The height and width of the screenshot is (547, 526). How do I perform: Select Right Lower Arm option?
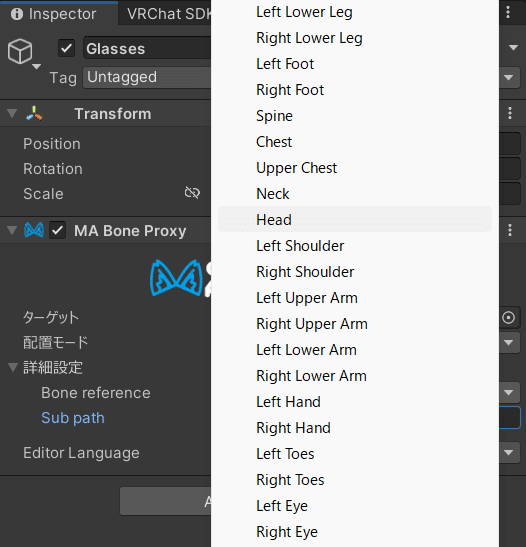pyautogui.click(x=355, y=376)
